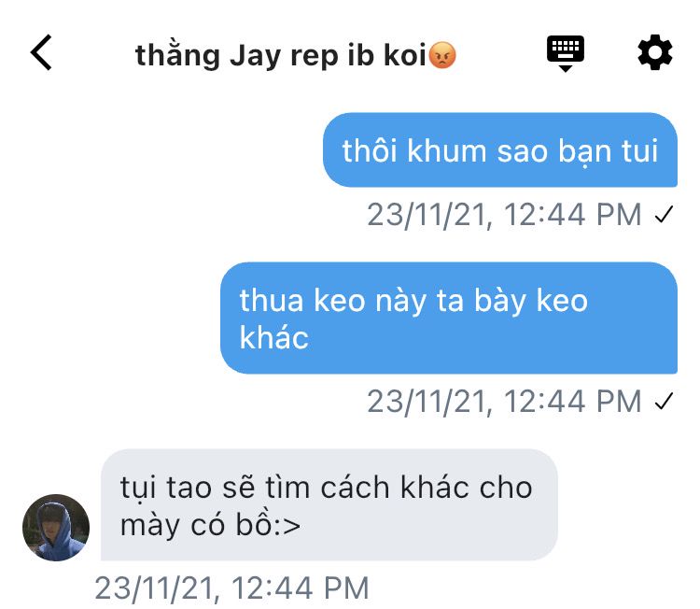Image resolution: width=700 pixels, height=609 pixels.
Task: Tap the timestamp below the received gray message
Action: click(x=231, y=588)
